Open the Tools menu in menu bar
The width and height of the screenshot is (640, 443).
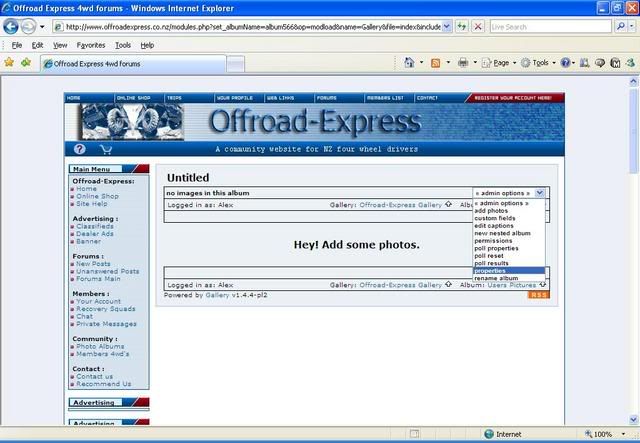[123, 45]
